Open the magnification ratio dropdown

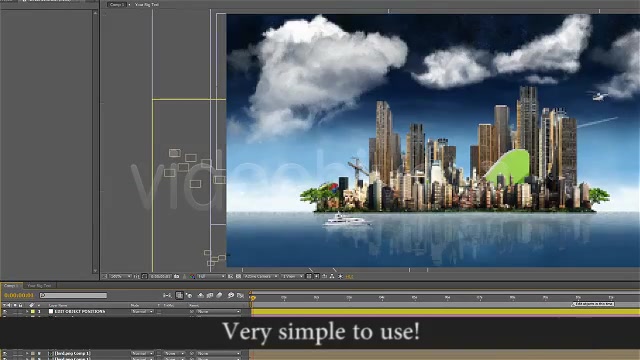[120, 276]
